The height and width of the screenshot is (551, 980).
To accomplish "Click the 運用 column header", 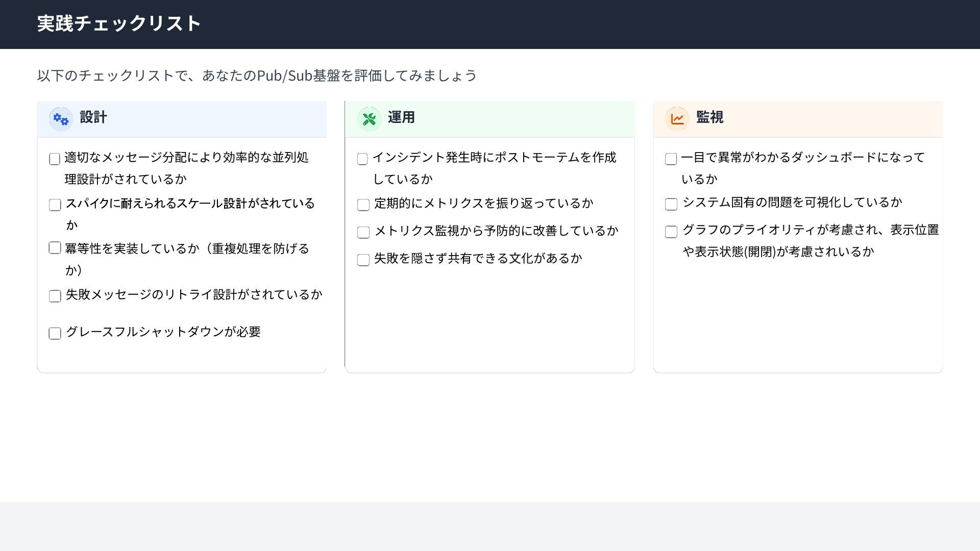I will click(x=401, y=117).
